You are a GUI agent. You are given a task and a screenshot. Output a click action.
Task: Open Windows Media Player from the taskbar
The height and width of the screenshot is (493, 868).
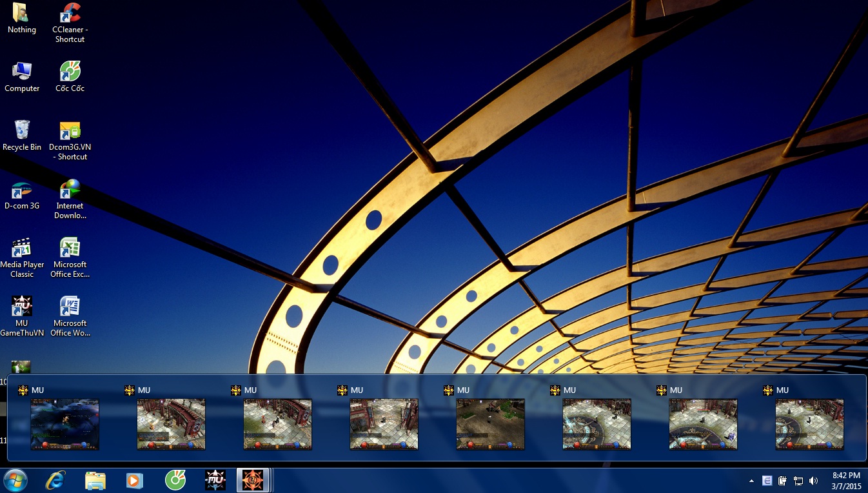coord(134,481)
